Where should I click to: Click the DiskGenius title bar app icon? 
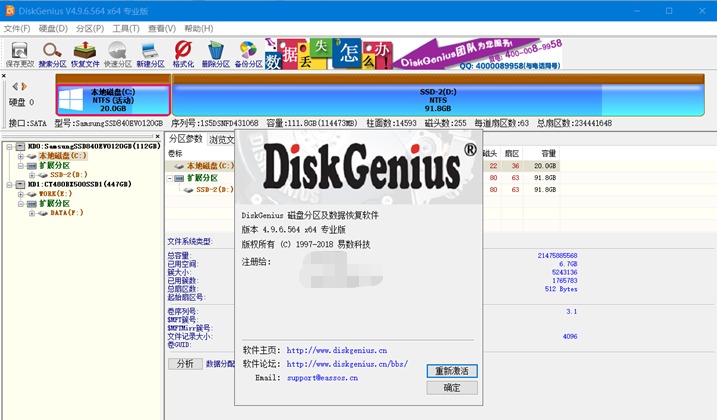coord(10,10)
